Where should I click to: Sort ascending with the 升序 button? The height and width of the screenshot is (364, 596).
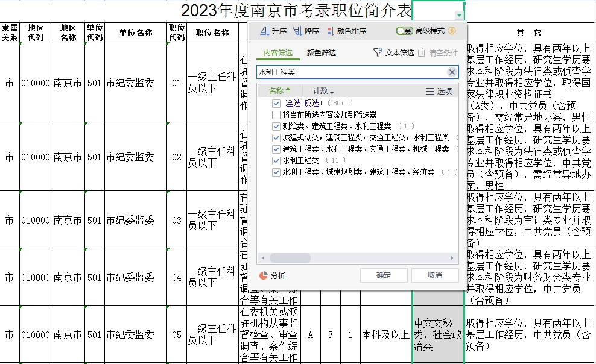click(273, 31)
